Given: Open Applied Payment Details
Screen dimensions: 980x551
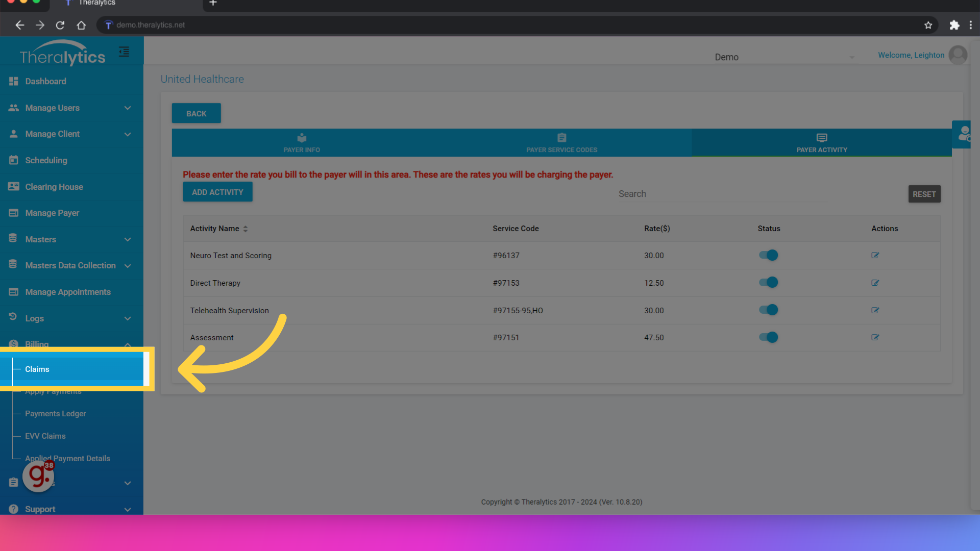Looking at the screenshot, I should point(67,458).
